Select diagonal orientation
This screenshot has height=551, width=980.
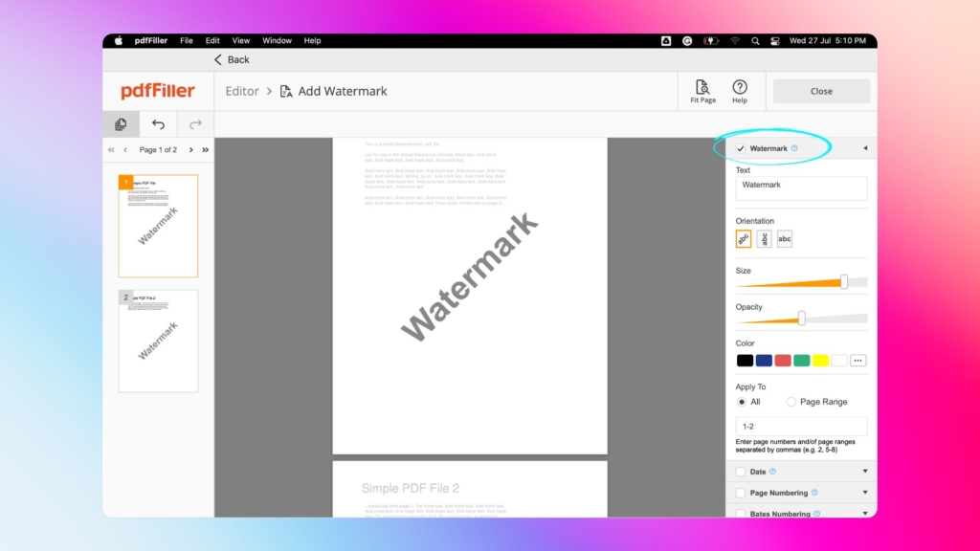(x=743, y=238)
